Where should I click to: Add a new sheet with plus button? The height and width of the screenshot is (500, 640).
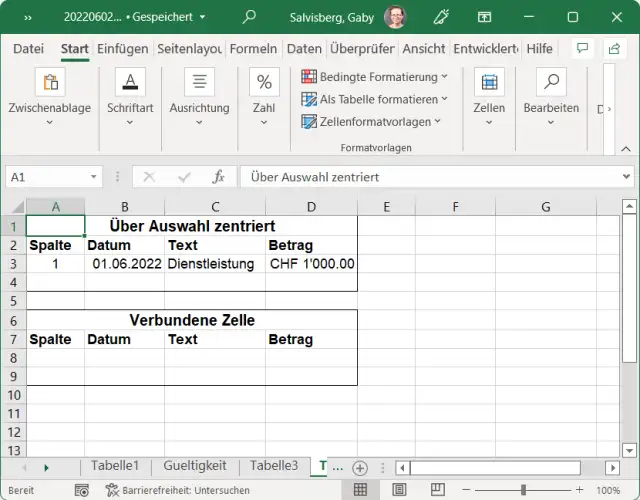pyautogui.click(x=360, y=467)
